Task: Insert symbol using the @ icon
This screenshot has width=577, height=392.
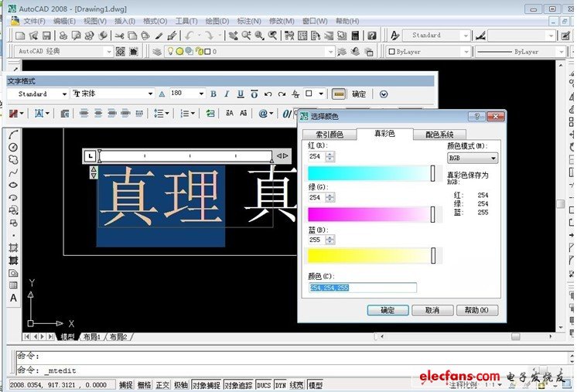Action: [264, 114]
